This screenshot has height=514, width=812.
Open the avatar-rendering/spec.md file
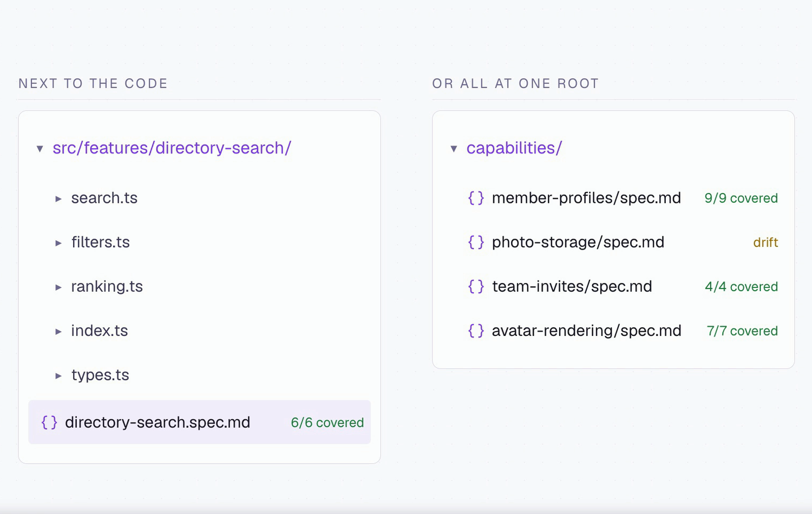pyautogui.click(x=586, y=331)
